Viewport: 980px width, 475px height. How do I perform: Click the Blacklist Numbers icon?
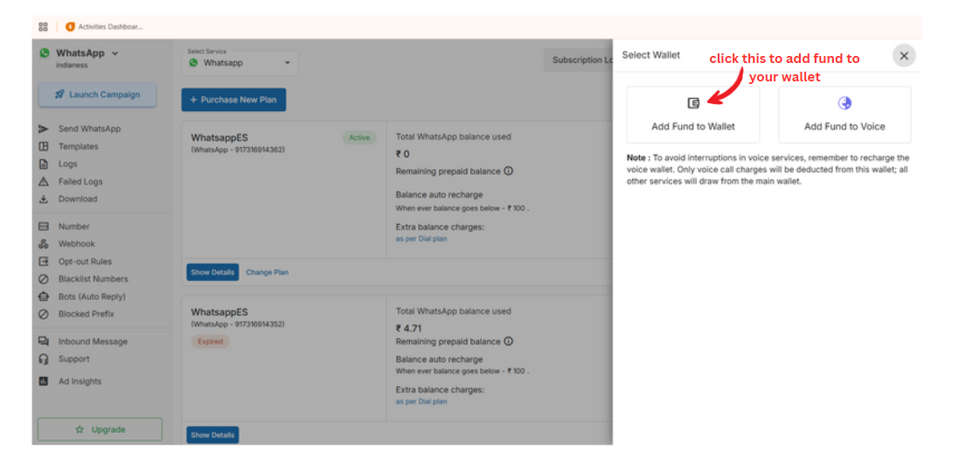(43, 279)
